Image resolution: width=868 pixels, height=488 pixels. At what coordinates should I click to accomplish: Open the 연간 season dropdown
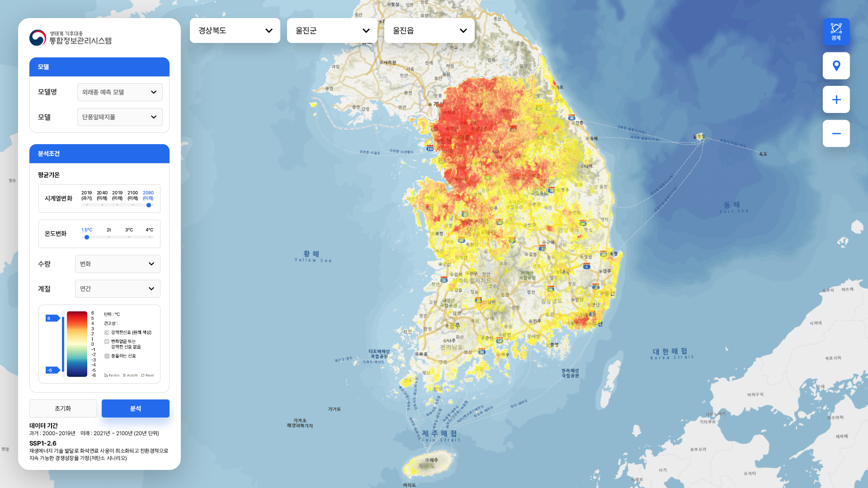(118, 289)
